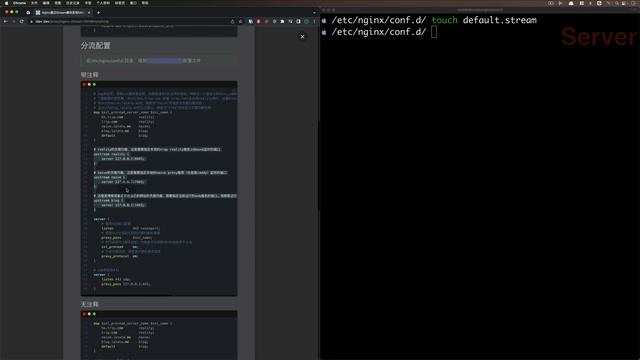Click 'touch default.stream' in the terminal

click(x=484, y=20)
